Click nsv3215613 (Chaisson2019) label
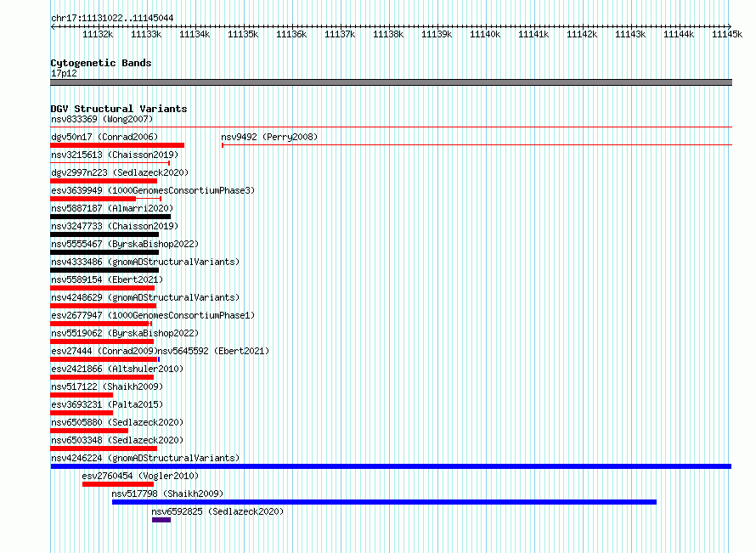The height and width of the screenshot is (553, 756). (x=115, y=155)
